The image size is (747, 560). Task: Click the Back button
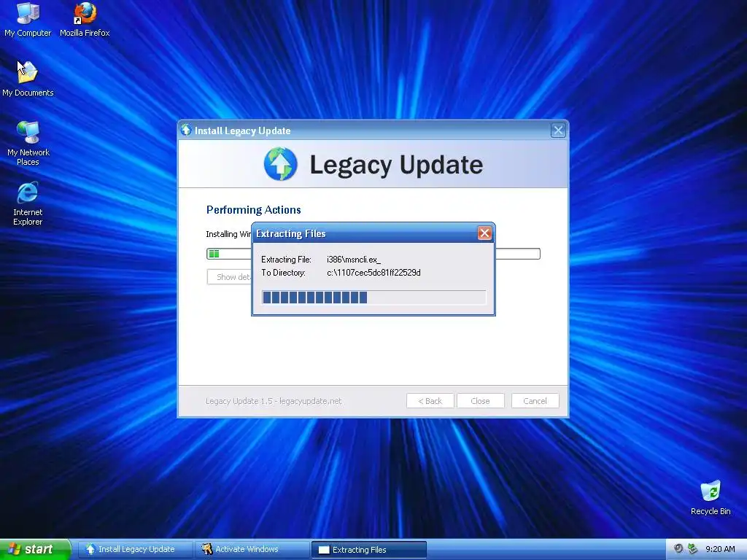click(x=430, y=401)
